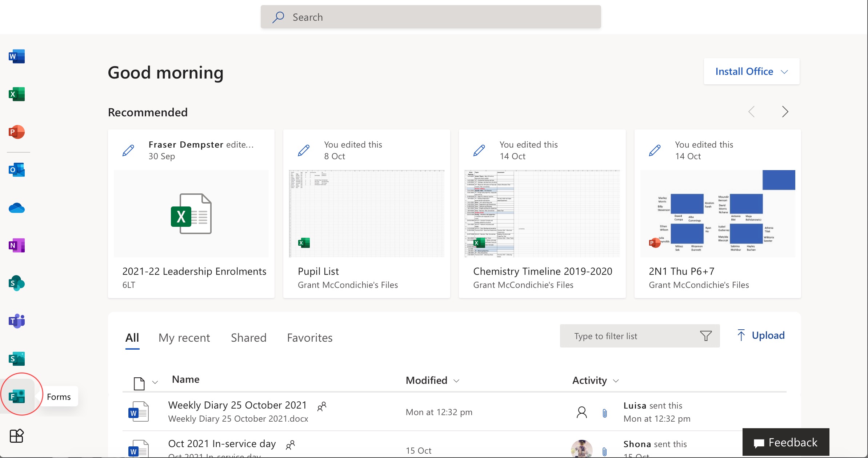The width and height of the screenshot is (868, 458).
Task: Open OneDrive cloud icon
Action: point(17,208)
